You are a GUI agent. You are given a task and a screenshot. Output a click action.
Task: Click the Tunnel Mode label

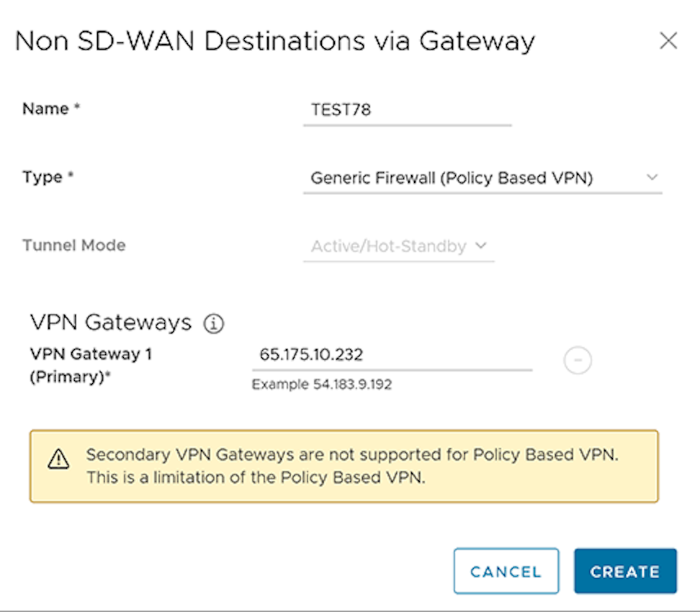(74, 246)
